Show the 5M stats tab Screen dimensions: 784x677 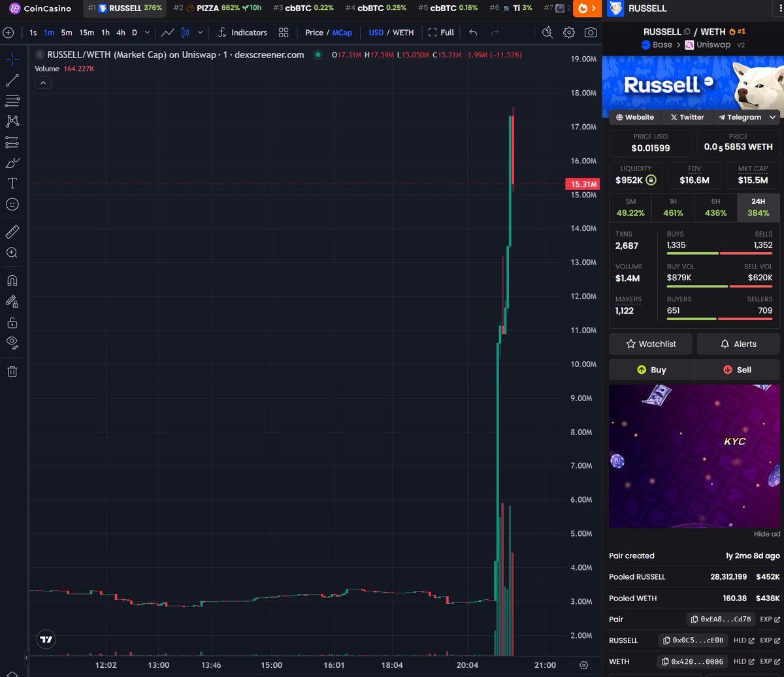pos(630,207)
